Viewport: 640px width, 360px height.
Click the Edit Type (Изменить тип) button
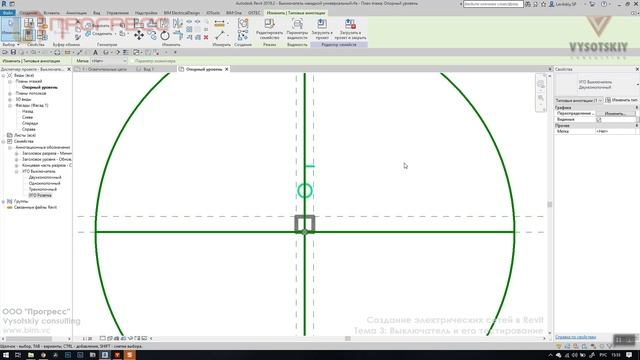622,100
